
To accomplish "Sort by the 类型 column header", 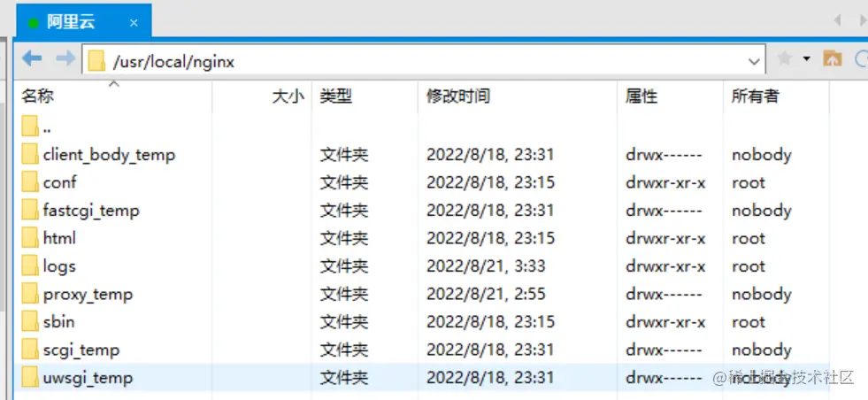I will pos(335,96).
